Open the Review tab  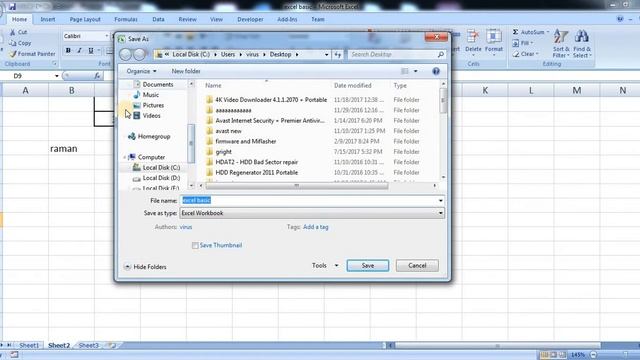187,19
